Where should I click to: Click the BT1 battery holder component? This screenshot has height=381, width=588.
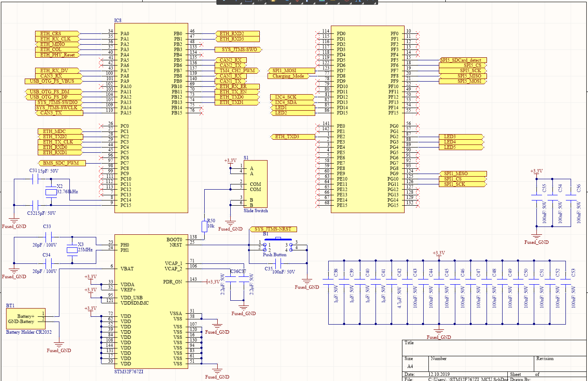coord(26,319)
